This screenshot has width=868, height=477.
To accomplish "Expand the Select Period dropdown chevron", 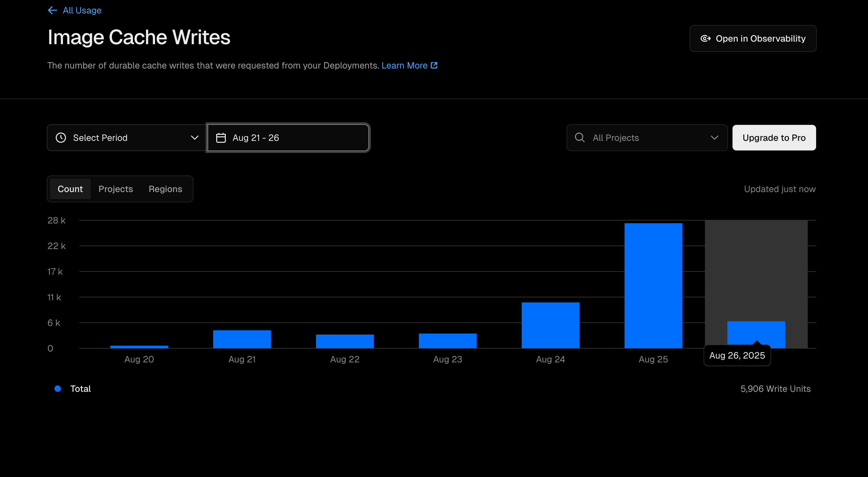I will pos(194,138).
